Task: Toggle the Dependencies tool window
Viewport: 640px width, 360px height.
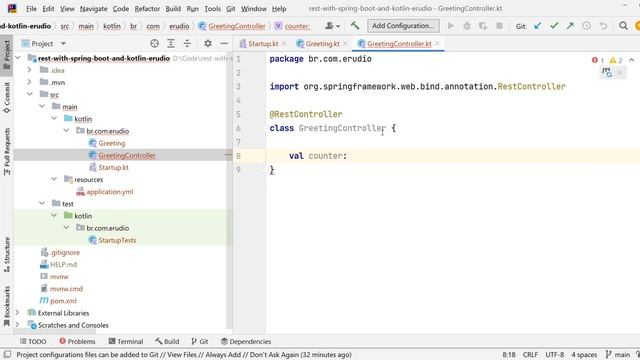Action: [x=246, y=341]
